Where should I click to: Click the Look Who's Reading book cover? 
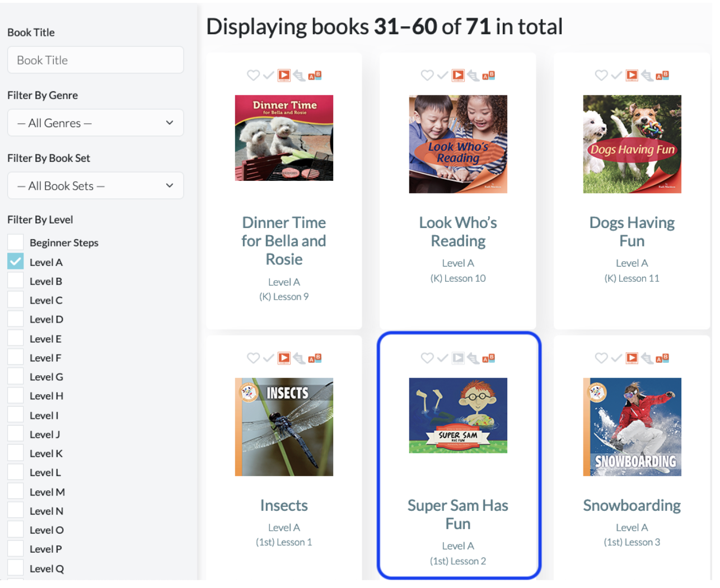tap(458, 144)
